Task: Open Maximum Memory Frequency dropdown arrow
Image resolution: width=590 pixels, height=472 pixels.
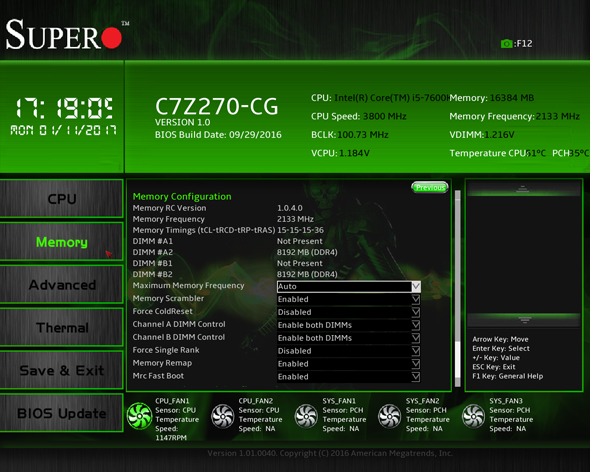Action: (x=416, y=287)
